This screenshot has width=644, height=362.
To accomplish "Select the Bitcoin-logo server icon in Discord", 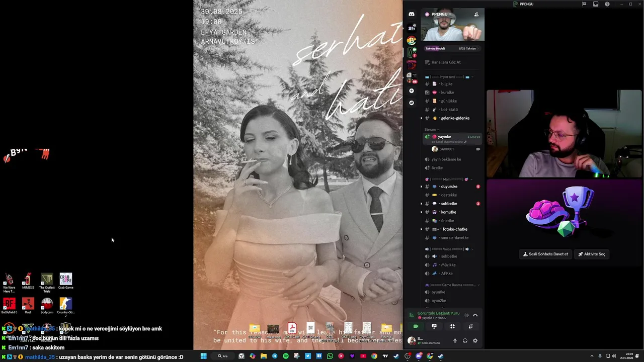I will (x=412, y=40).
